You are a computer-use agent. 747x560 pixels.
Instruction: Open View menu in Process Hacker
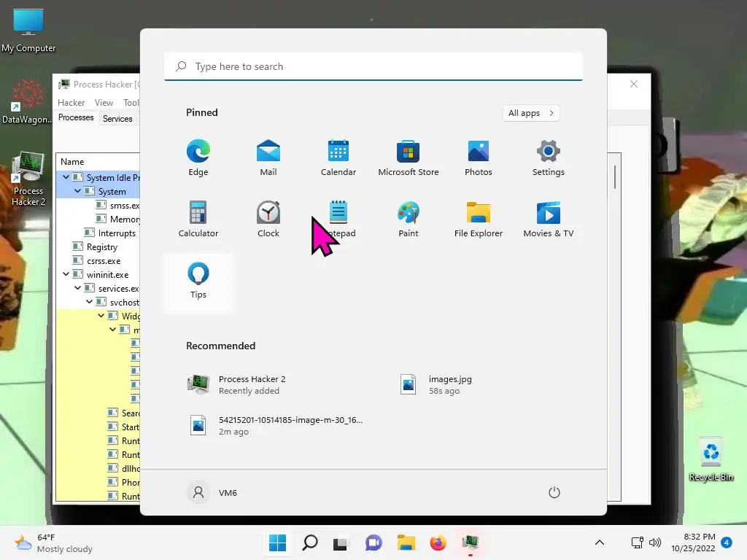point(104,103)
